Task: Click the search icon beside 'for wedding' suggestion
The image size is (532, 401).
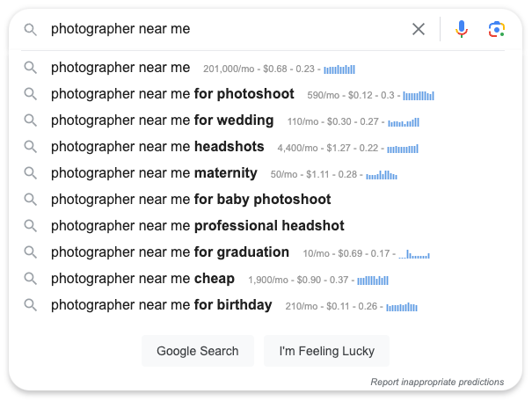Action: (30, 120)
